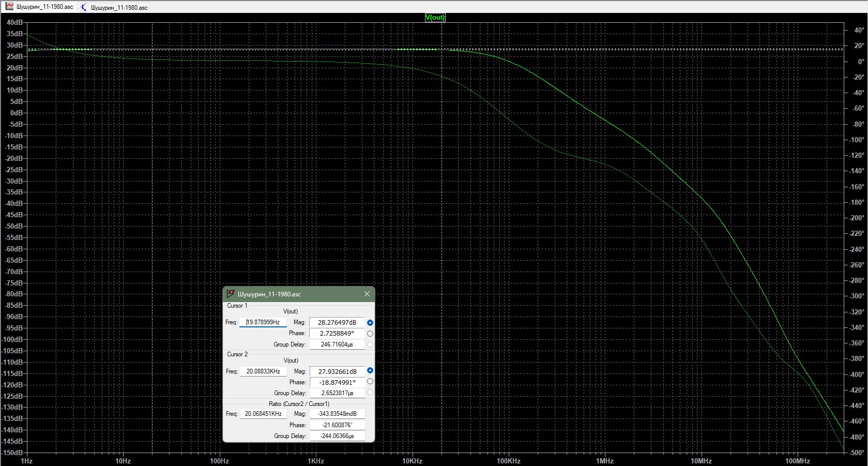Click the 10Hz label on the frequency axis
The width and height of the screenshot is (868, 466).
tap(123, 461)
